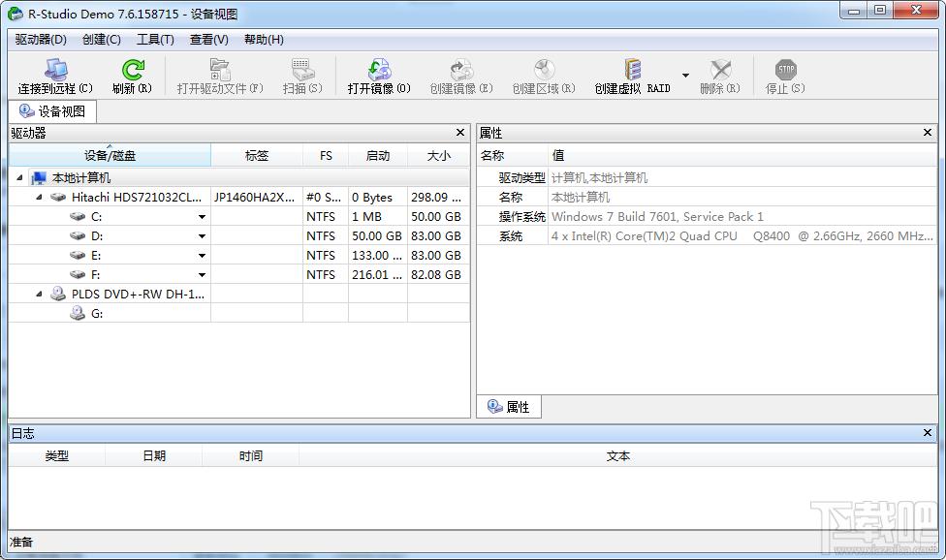Open the dropdown arrow on the D: row
Viewport: 946px width, 560px height.
click(x=203, y=236)
